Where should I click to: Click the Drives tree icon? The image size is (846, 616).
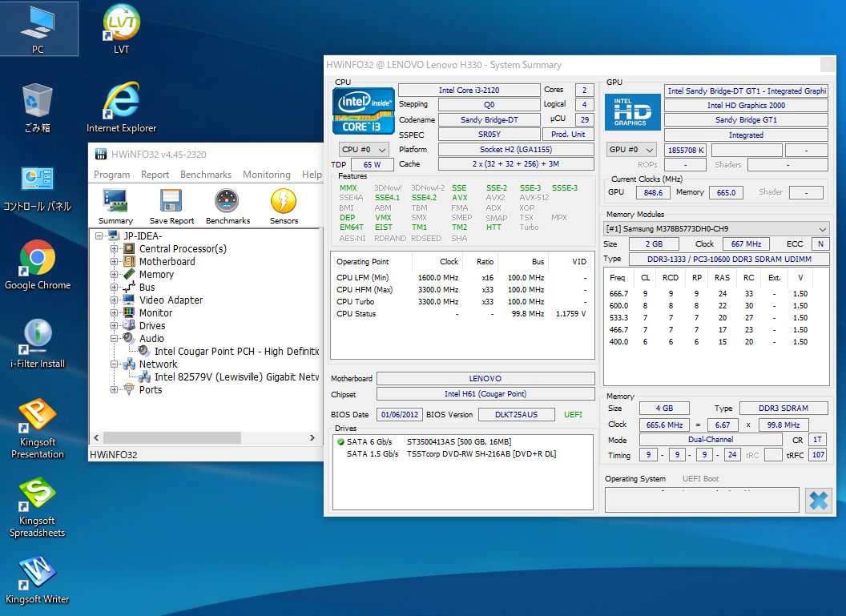pyautogui.click(x=129, y=325)
